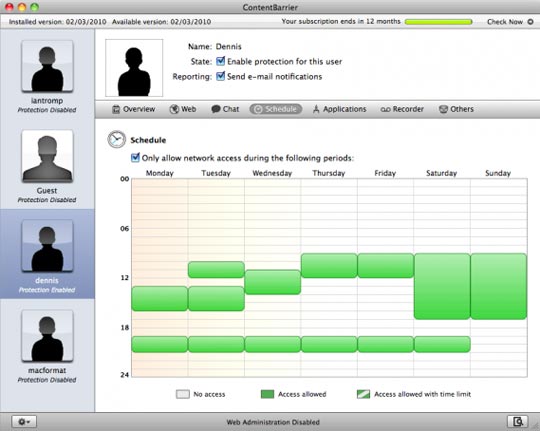Select Monday evening access block
The image size is (540, 431).
(x=160, y=344)
